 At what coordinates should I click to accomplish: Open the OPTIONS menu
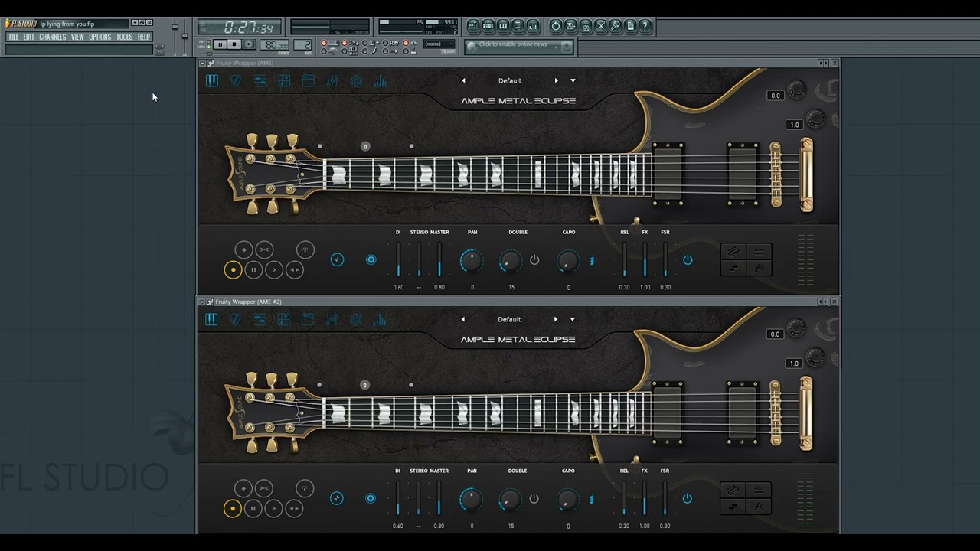100,37
